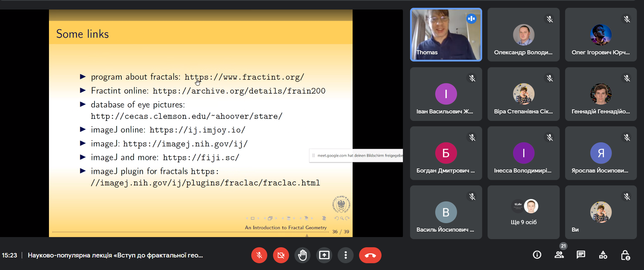Click the beamer slide navigation icon
This screenshot has height=270, width=644.
(252, 218)
